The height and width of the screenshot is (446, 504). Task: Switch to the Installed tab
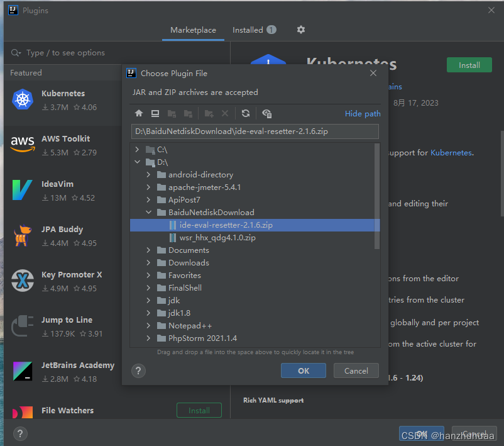click(x=254, y=30)
